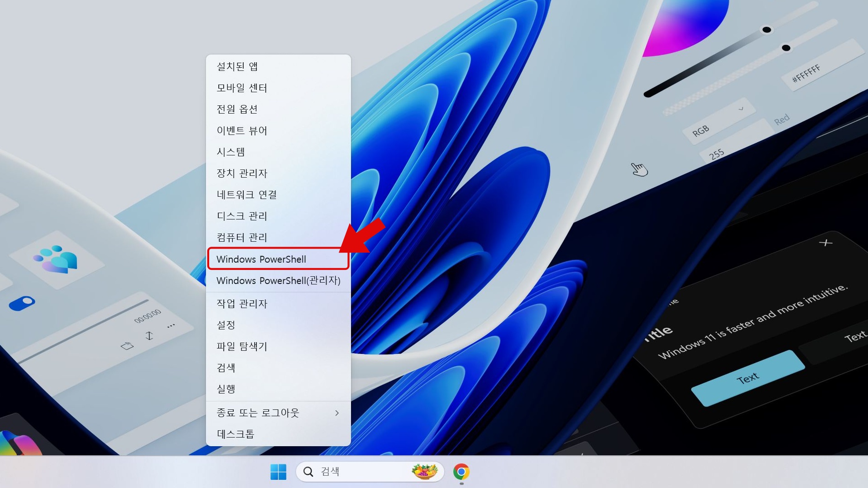Select 설치된 앱 menu entry
The width and height of the screenshot is (868, 488).
[238, 66]
